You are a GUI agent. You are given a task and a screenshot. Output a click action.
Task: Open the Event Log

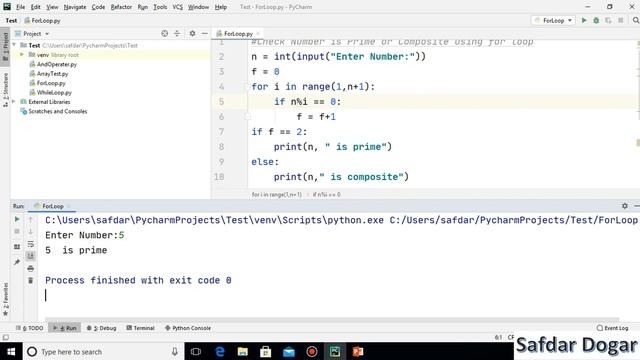(x=612, y=328)
